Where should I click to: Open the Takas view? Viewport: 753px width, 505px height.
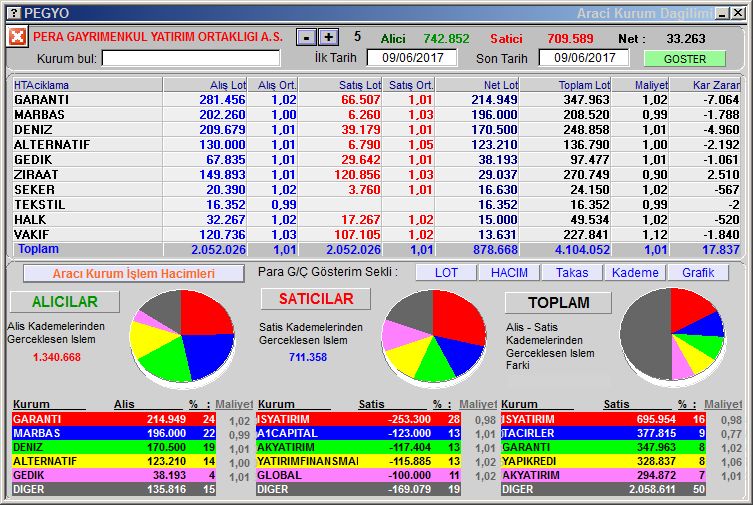click(572, 273)
